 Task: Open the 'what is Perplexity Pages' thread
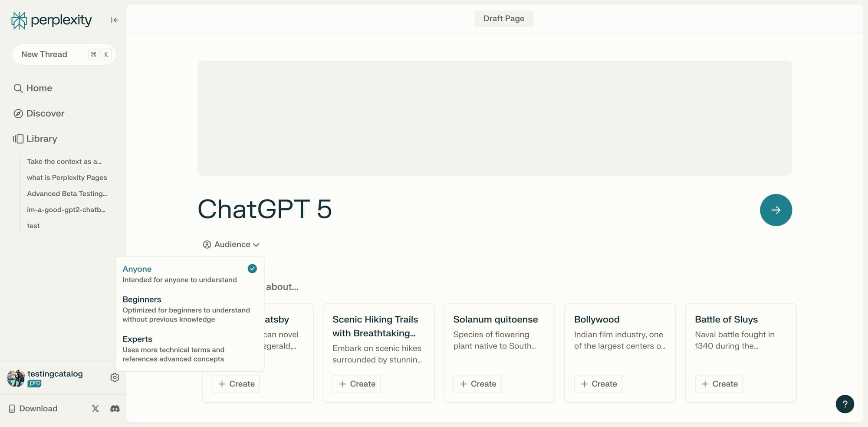67,177
